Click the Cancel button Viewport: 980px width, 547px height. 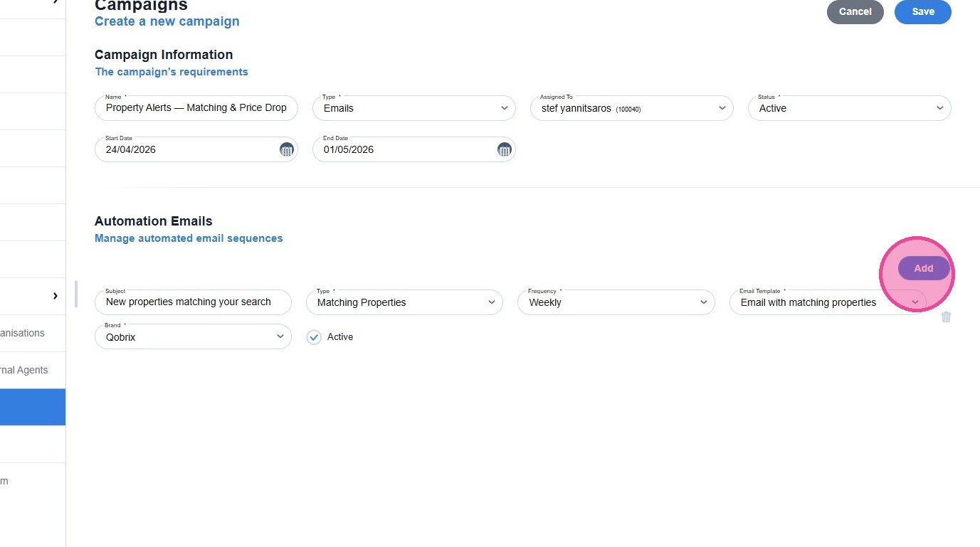pyautogui.click(x=855, y=11)
